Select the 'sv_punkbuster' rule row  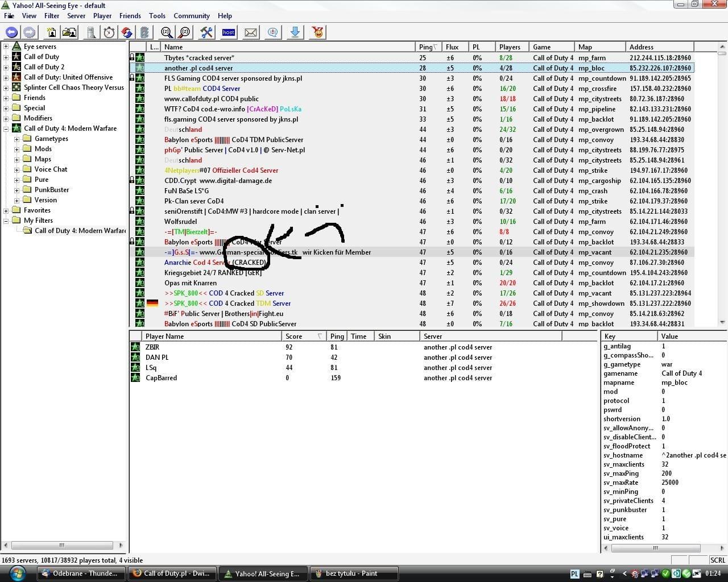664,510
